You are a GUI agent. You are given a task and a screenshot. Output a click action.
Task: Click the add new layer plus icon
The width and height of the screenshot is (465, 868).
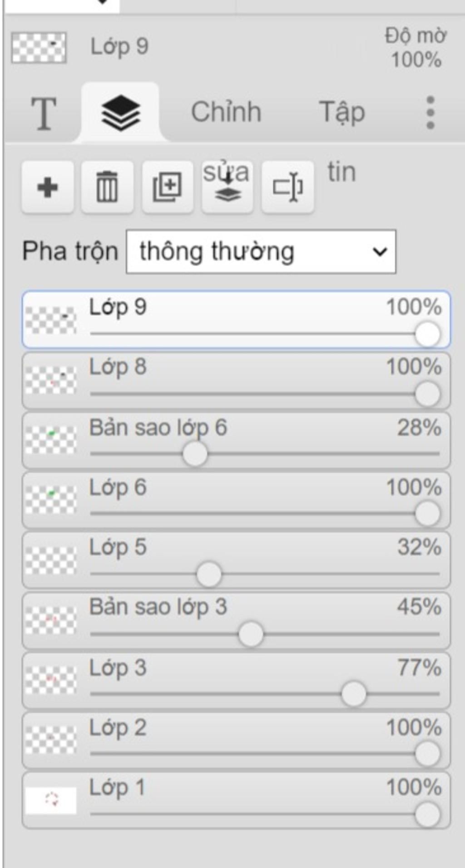(48, 187)
